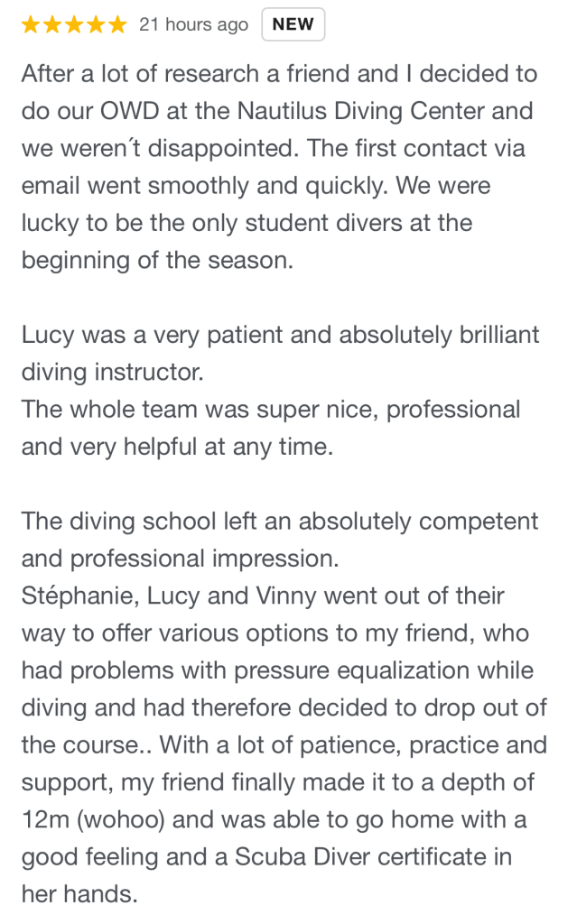Click the line starting 'The whole team'
This screenshot has height=924, width=577.
pyautogui.click(x=270, y=410)
